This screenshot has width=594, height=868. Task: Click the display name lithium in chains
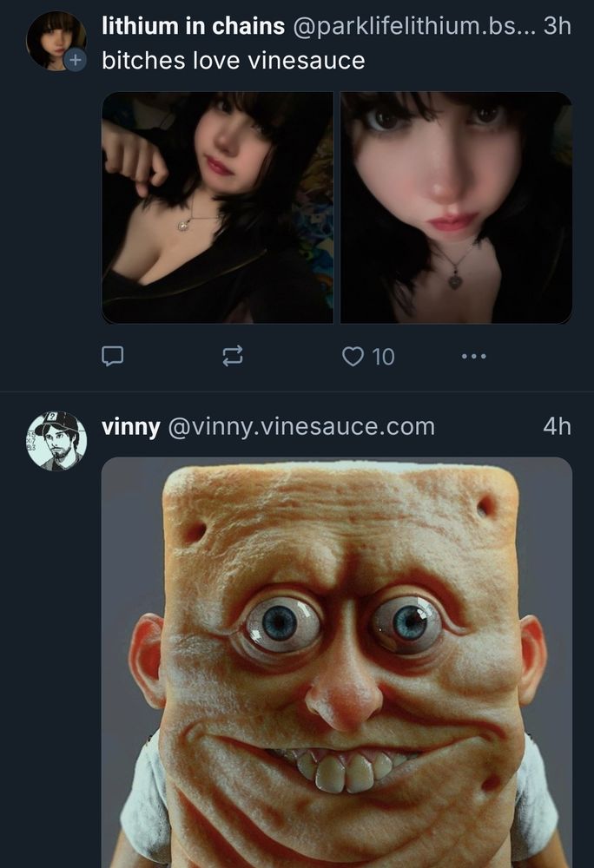193,26
